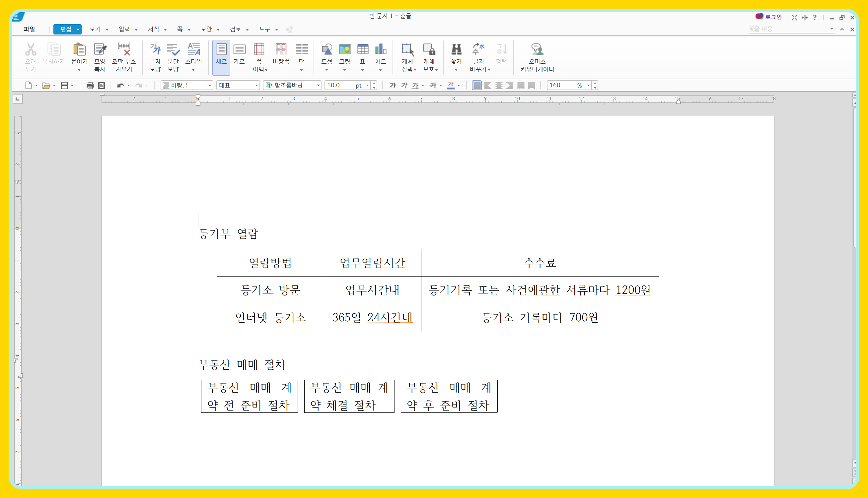Open the 파일 menu
868x498 pixels.
[x=30, y=30]
